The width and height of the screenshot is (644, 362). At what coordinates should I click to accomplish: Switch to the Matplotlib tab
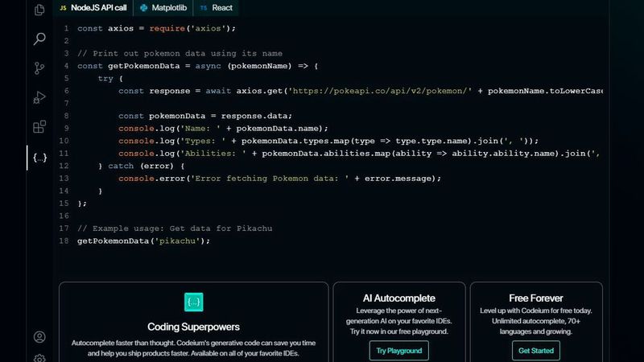click(163, 8)
